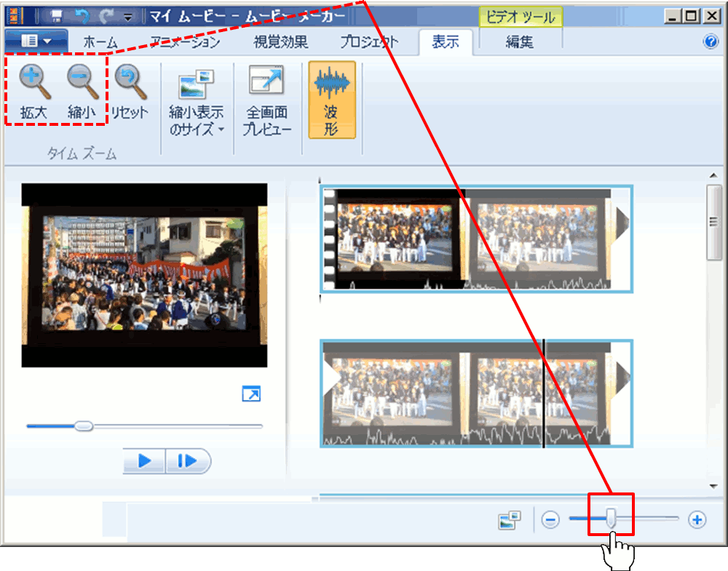Toggle the 波形 waveform display button
728x571 pixels.
[x=332, y=98]
